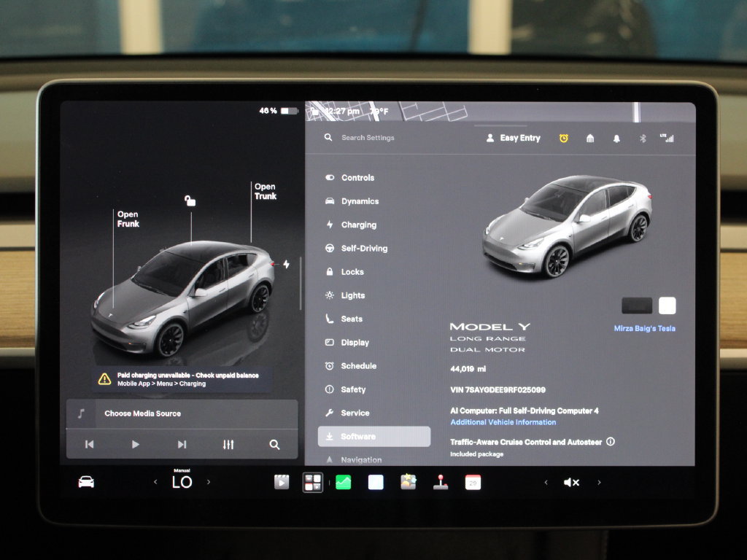Image resolution: width=747 pixels, height=560 pixels.
Task: Skip to previous track
Action: point(89,444)
